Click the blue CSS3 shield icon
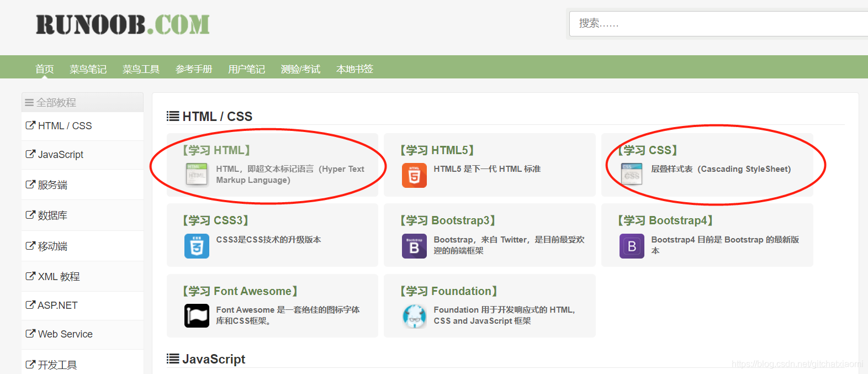 click(197, 246)
